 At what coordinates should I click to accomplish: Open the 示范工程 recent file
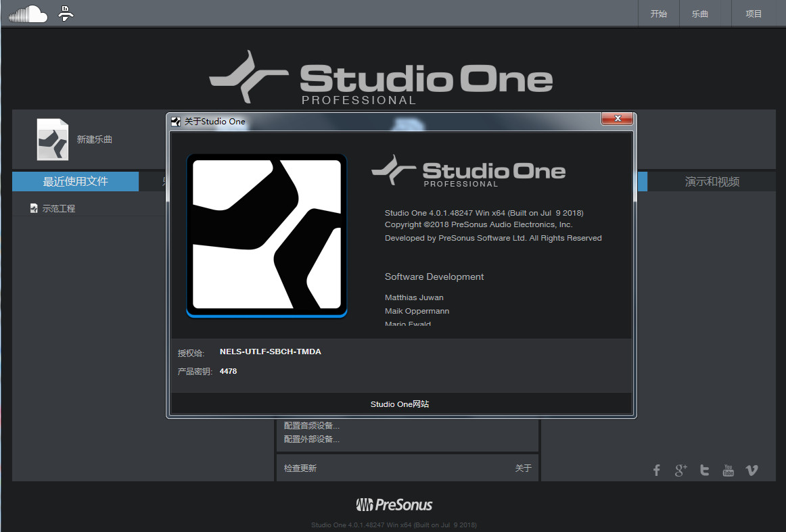pyautogui.click(x=58, y=209)
